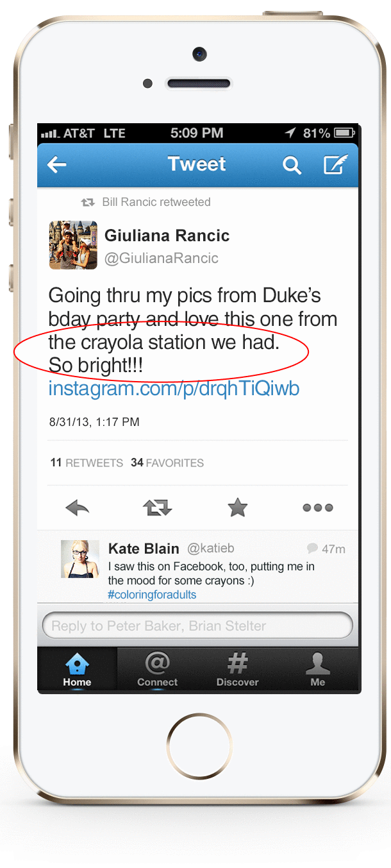View Kate Blain's avatar

(80, 559)
